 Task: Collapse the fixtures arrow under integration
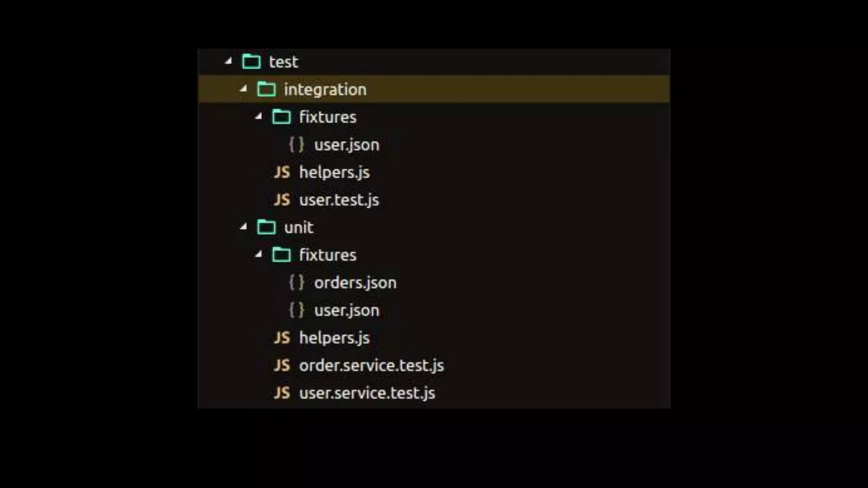tap(259, 116)
